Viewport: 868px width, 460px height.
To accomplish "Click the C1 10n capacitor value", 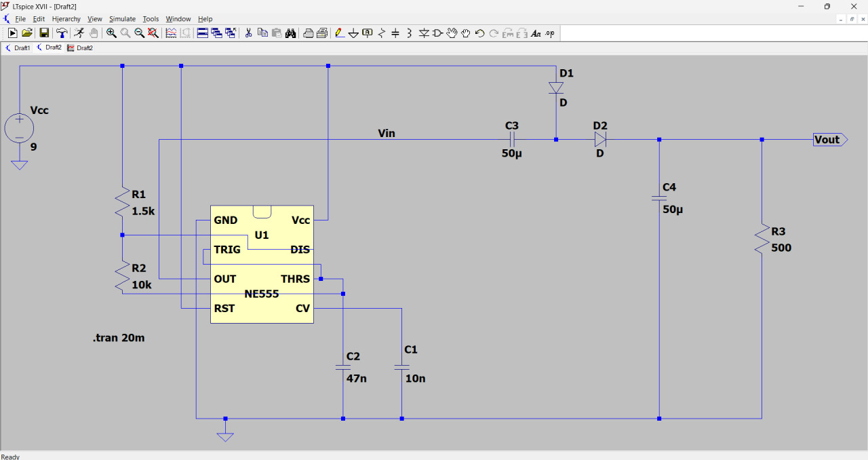I will point(415,378).
